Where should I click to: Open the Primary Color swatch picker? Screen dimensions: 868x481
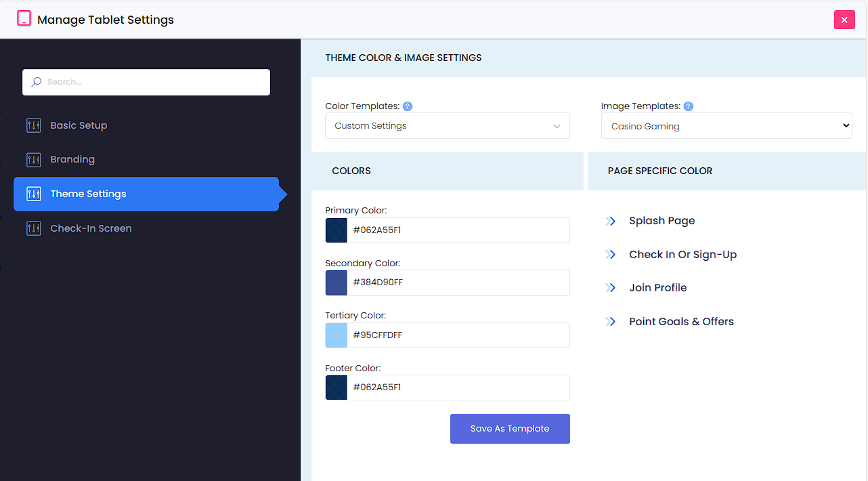coord(337,230)
